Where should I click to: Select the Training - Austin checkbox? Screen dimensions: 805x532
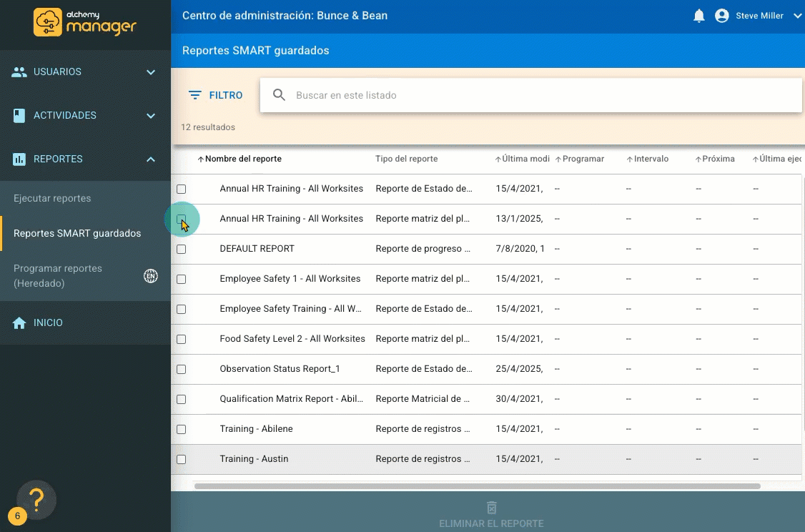181,459
